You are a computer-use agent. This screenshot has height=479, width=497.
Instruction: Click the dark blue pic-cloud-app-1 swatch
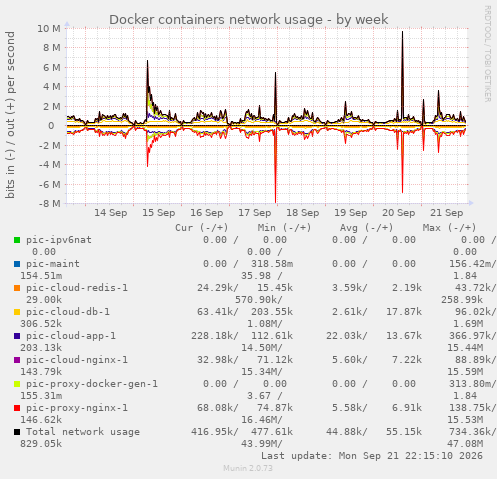point(17,336)
